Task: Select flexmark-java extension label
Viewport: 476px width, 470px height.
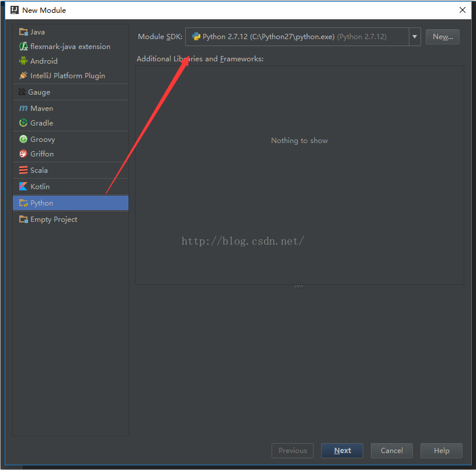Action: [x=71, y=47]
